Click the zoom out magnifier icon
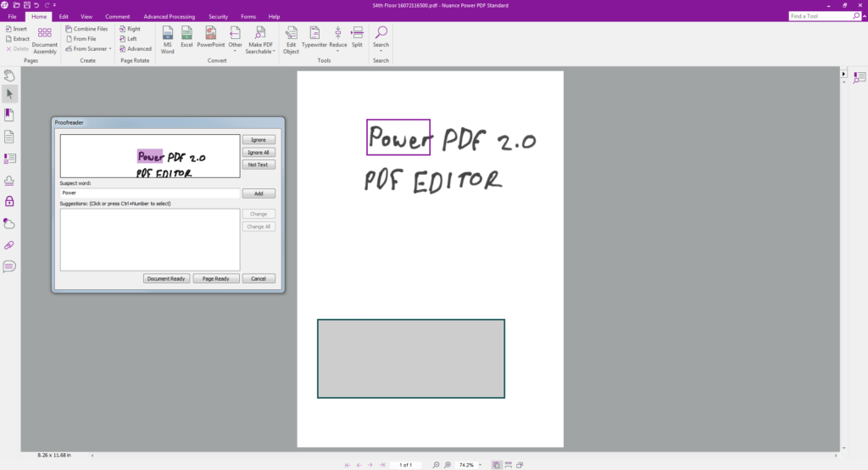This screenshot has height=470, width=868. coord(437,465)
